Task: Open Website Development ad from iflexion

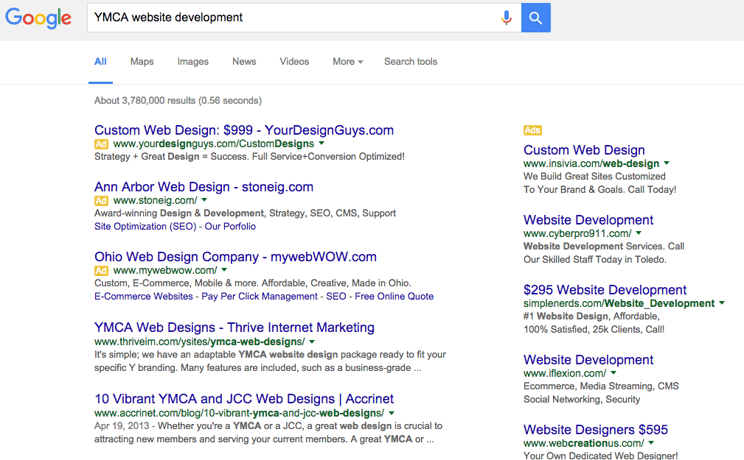Action: (588, 360)
